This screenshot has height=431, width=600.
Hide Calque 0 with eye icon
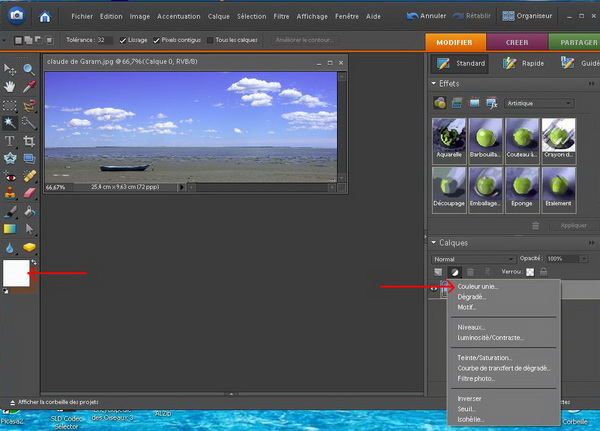[x=434, y=289]
